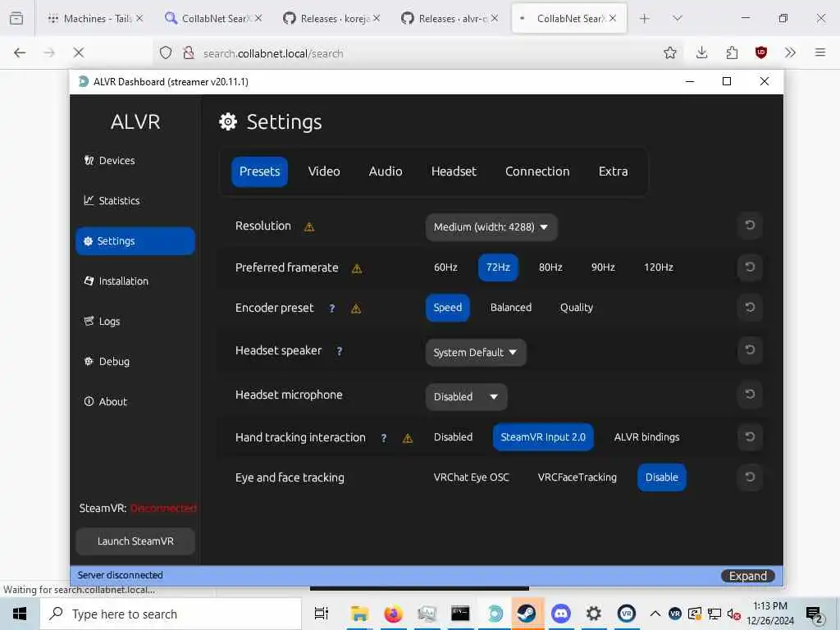Open the Windows Task View button

point(321,614)
